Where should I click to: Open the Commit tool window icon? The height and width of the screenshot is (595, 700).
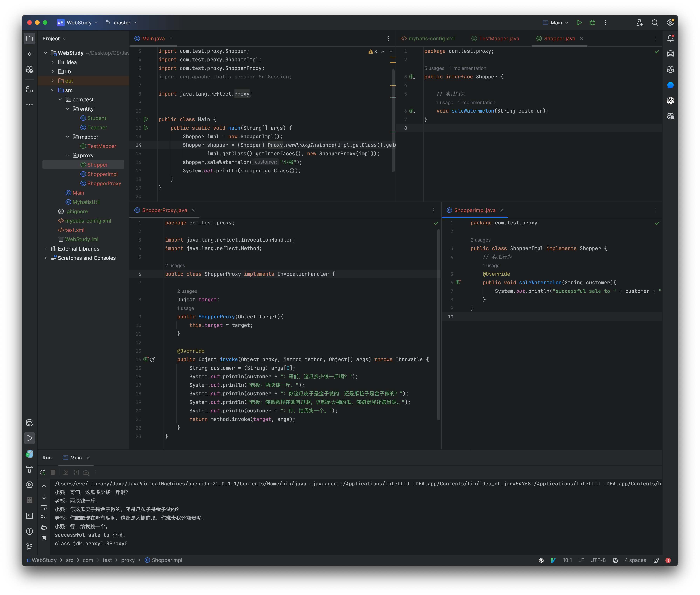30,54
